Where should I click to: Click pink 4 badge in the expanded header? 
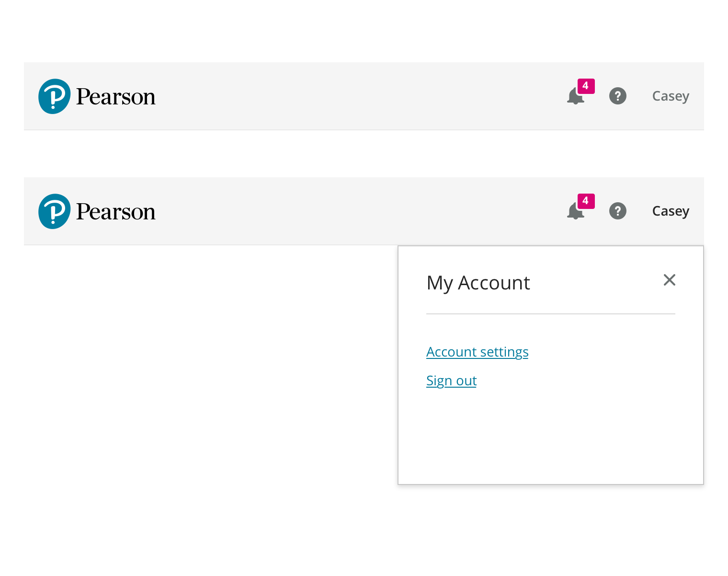(x=586, y=201)
